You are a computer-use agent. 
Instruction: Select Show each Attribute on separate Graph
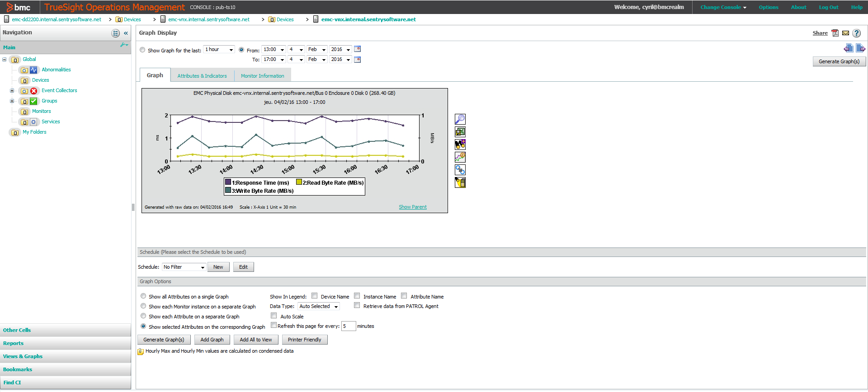[143, 316]
